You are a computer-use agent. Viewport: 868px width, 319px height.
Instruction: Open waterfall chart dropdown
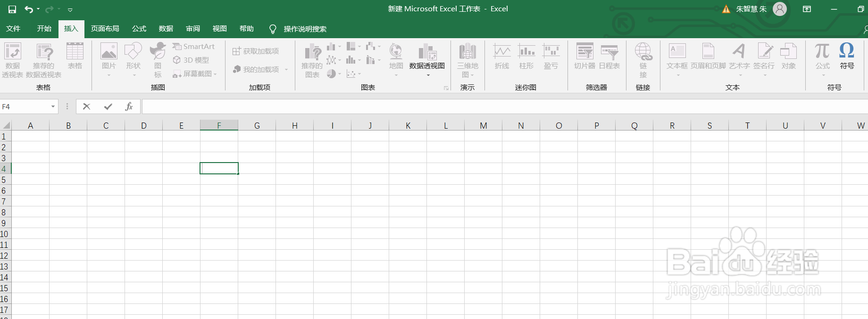pos(373,47)
